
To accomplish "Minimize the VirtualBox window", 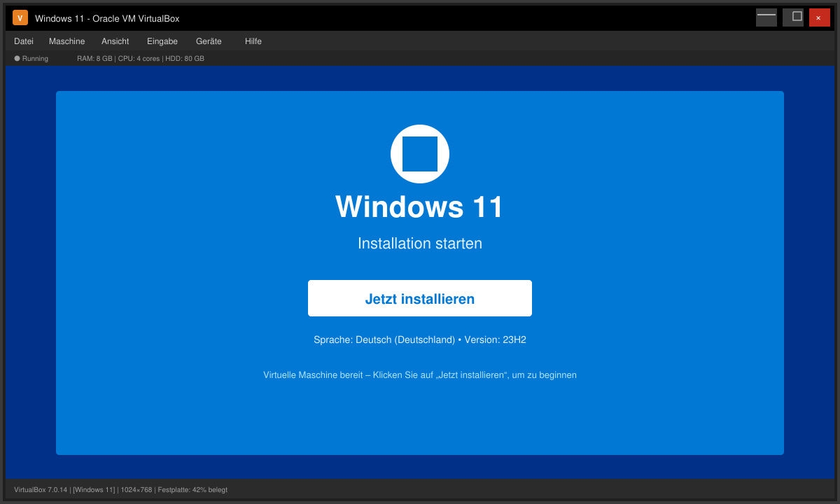I will click(x=766, y=17).
